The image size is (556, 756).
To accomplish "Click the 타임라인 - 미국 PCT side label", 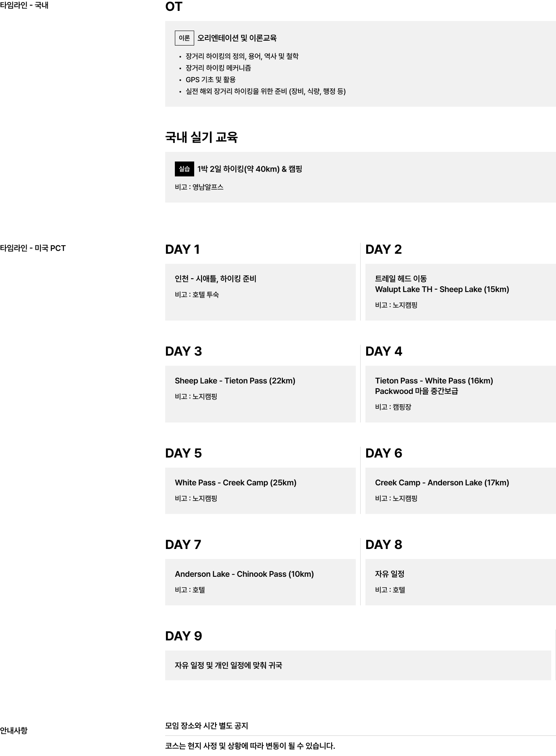I will tap(33, 248).
